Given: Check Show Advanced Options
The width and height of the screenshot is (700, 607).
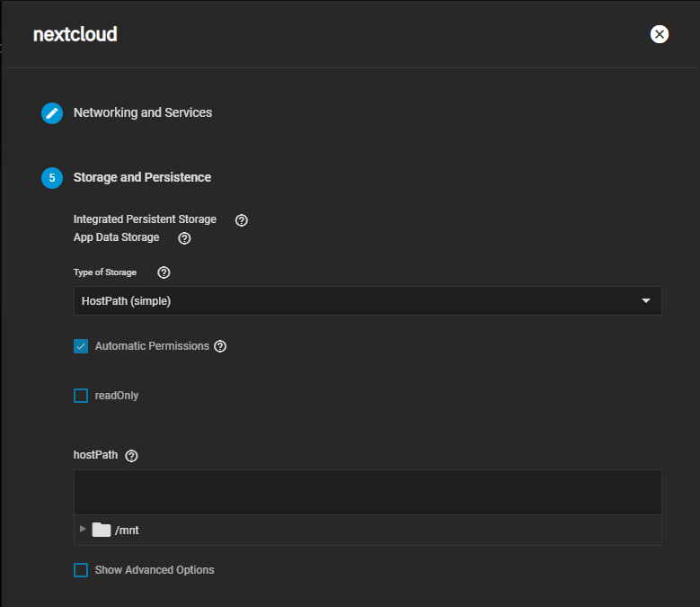Looking at the screenshot, I should [81, 570].
